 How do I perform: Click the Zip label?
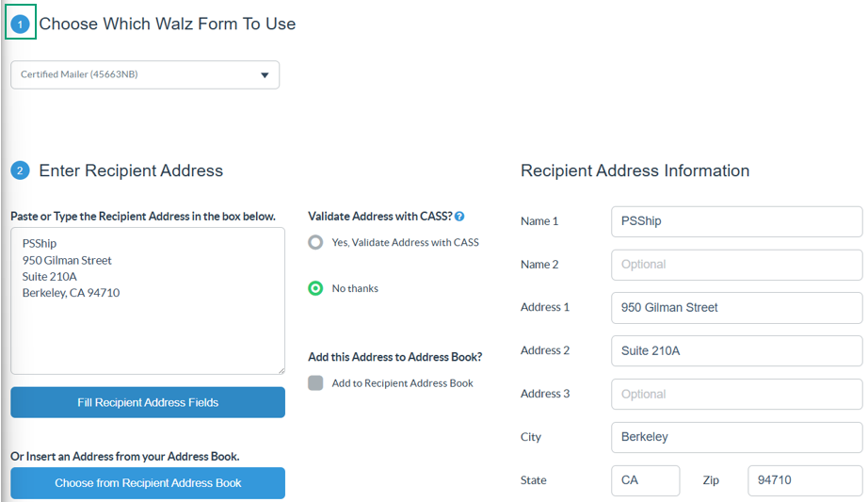tap(711, 480)
